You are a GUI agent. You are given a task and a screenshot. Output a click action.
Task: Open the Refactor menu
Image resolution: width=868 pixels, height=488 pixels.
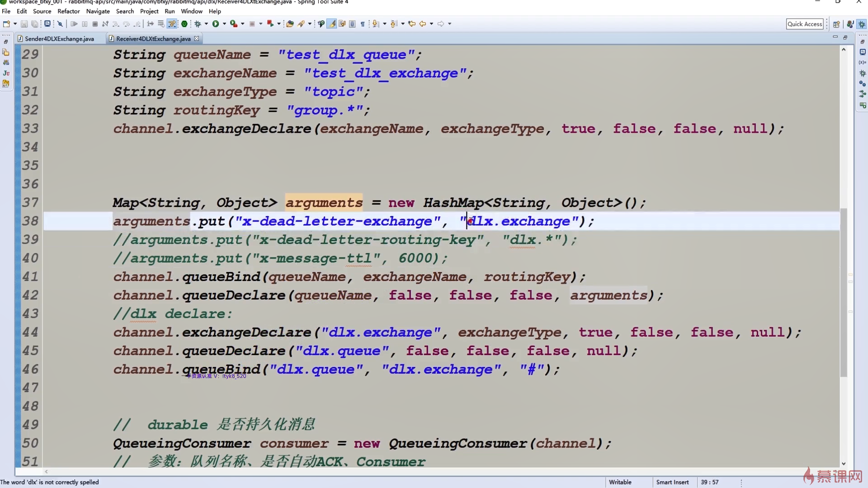(x=68, y=11)
